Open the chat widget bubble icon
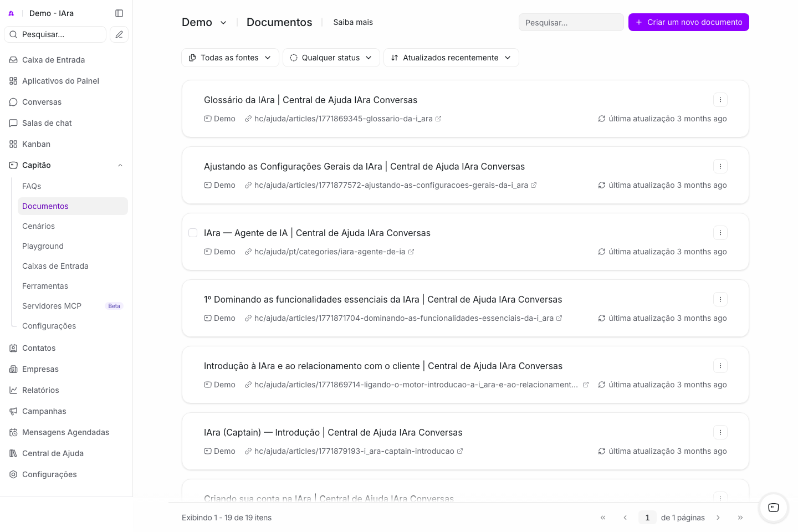 tap(774, 508)
